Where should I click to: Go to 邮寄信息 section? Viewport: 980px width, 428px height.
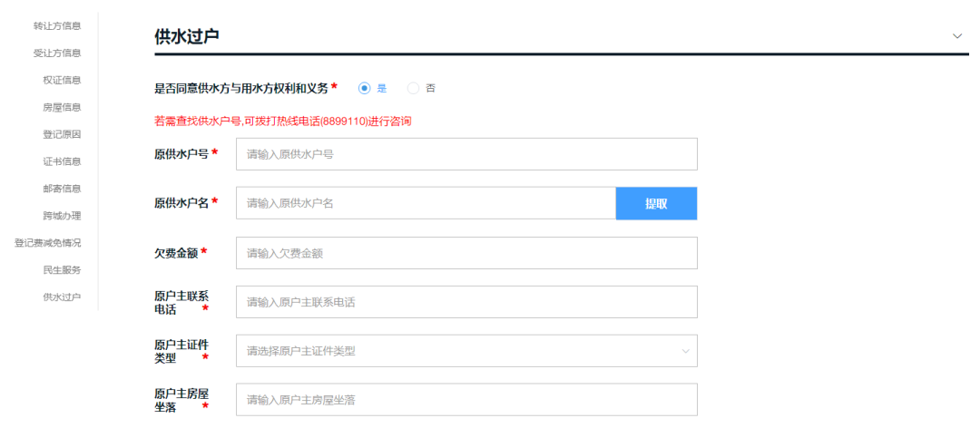[x=62, y=189]
